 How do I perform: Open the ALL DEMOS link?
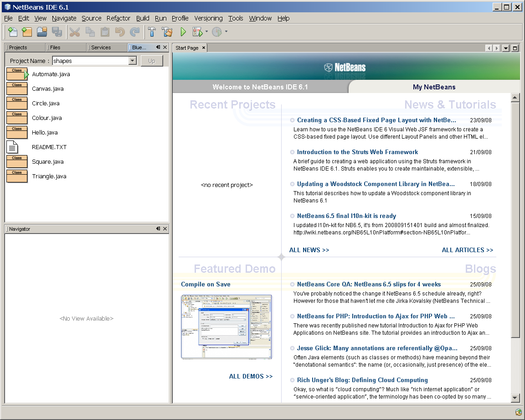[x=251, y=376]
